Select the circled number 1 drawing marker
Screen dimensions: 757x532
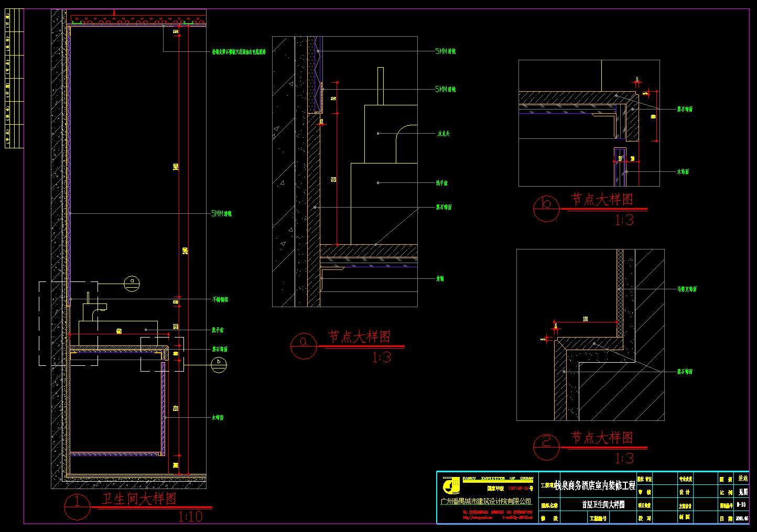coord(77,506)
